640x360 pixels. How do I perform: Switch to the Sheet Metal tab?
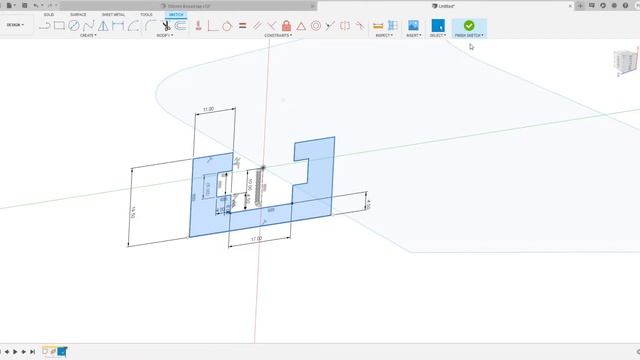[x=113, y=15]
